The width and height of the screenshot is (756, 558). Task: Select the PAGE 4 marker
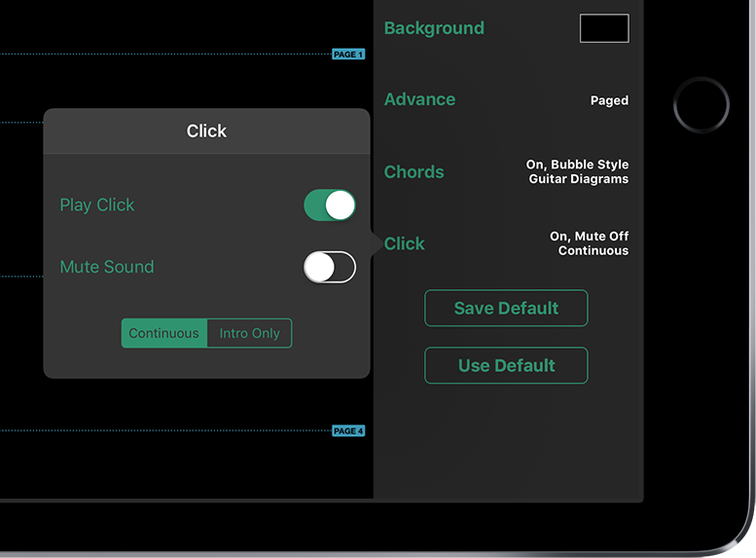pos(348,430)
